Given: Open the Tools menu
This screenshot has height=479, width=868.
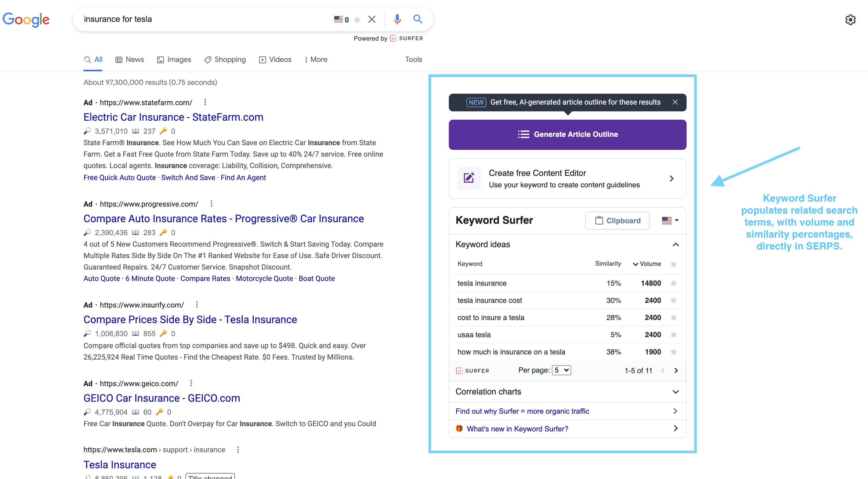Looking at the screenshot, I should click(x=413, y=60).
